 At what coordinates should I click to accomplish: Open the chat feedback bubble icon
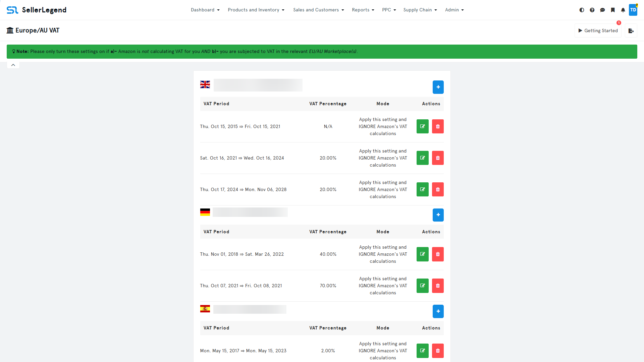coord(603,10)
